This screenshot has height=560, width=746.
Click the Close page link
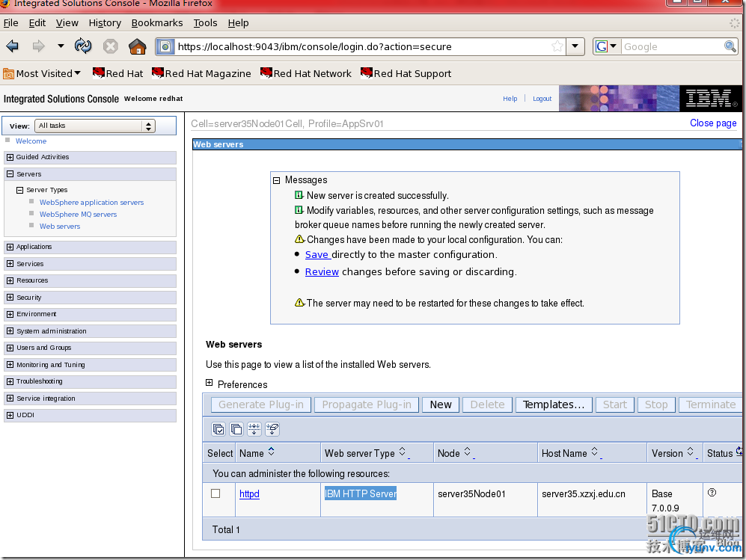point(713,123)
